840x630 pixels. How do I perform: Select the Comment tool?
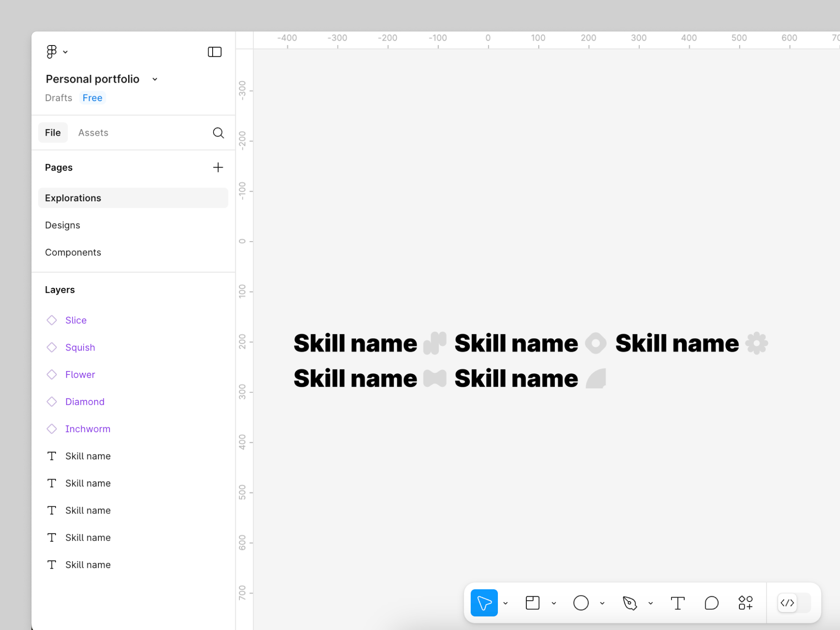click(x=711, y=603)
